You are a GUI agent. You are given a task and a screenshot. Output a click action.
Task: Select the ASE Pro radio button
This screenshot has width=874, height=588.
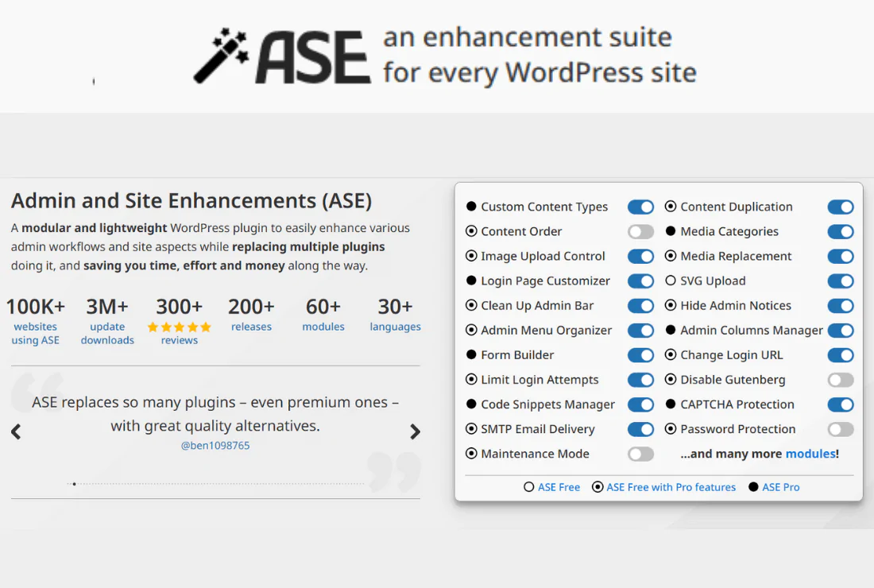pyautogui.click(x=753, y=486)
